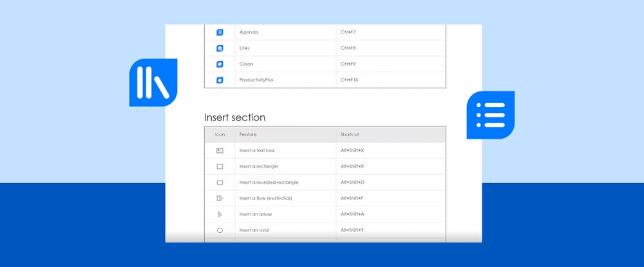Select the 'ProductivityPlus' feature text

point(256,80)
